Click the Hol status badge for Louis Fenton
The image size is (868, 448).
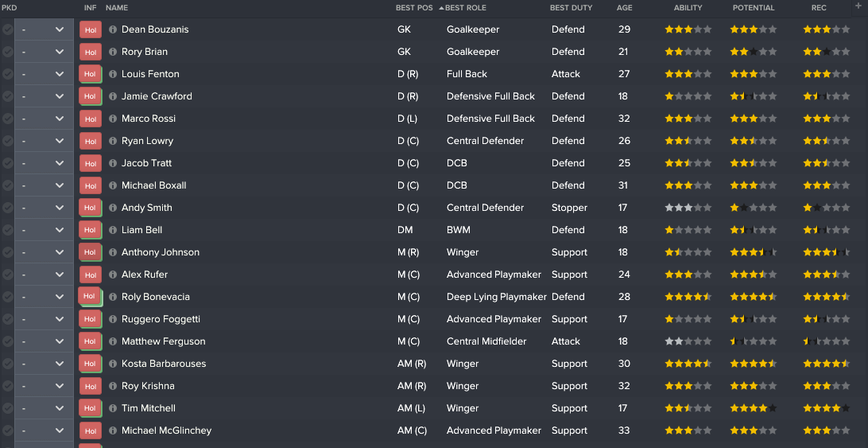(91, 74)
